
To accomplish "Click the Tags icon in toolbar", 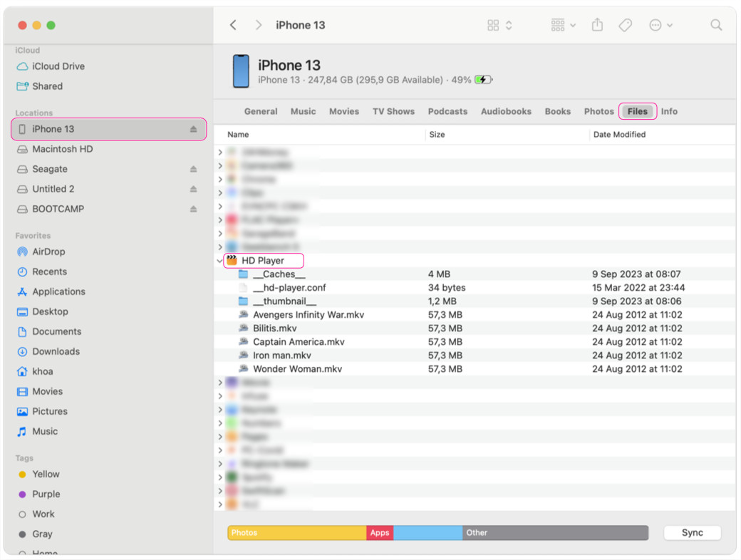I will click(x=625, y=25).
